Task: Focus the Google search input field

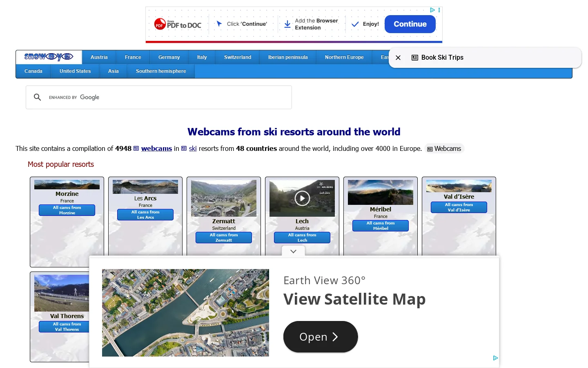Action: tap(167, 97)
